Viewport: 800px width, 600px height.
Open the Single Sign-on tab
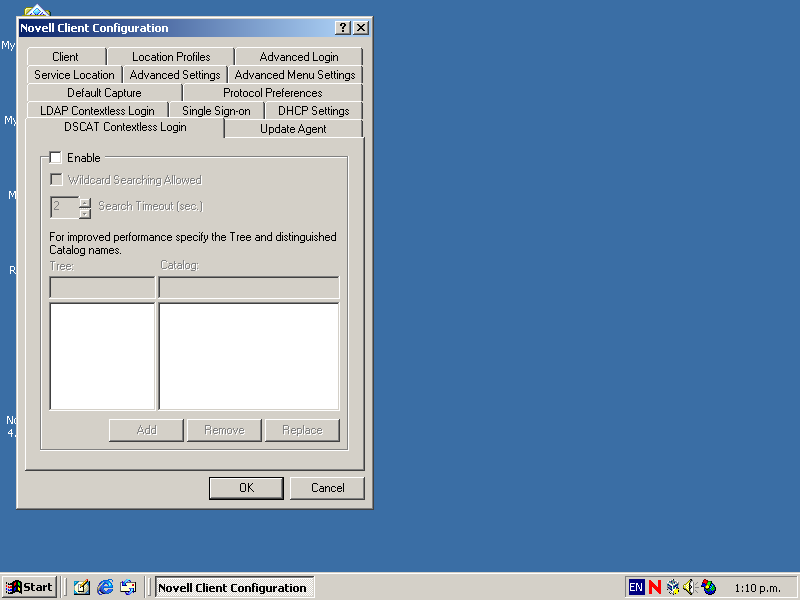coord(216,111)
